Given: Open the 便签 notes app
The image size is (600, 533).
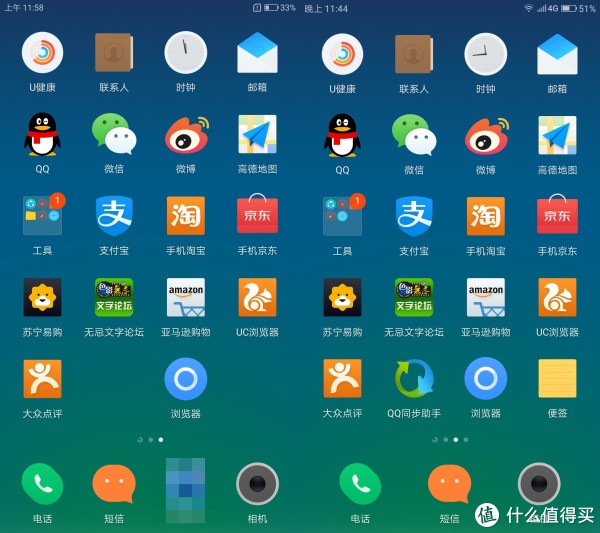Looking at the screenshot, I should (x=557, y=378).
